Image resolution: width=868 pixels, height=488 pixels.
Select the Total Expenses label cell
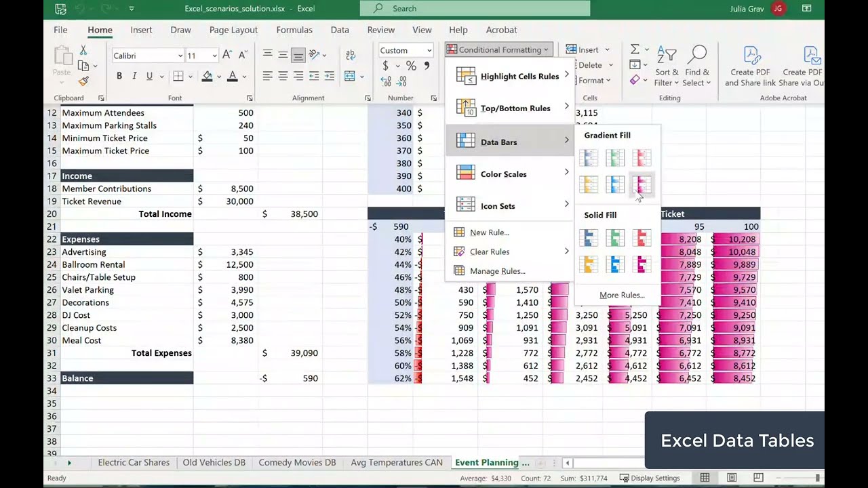tap(127, 353)
